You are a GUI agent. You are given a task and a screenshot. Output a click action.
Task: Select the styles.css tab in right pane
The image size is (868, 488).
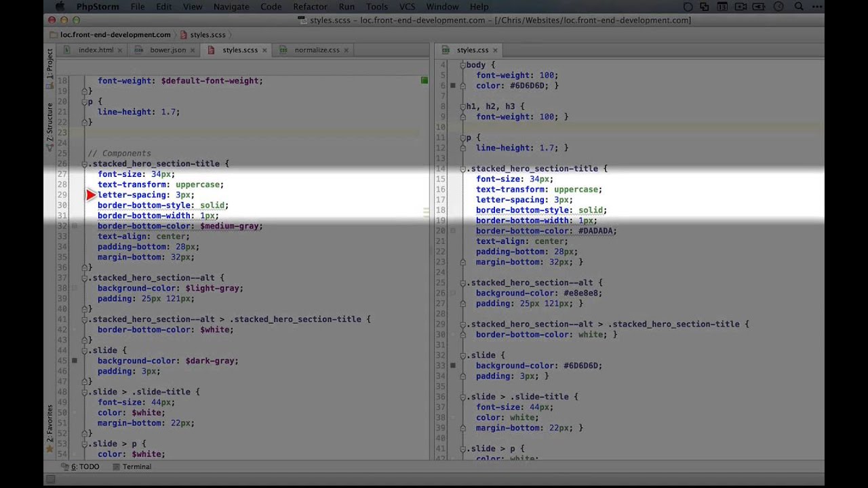tap(472, 50)
